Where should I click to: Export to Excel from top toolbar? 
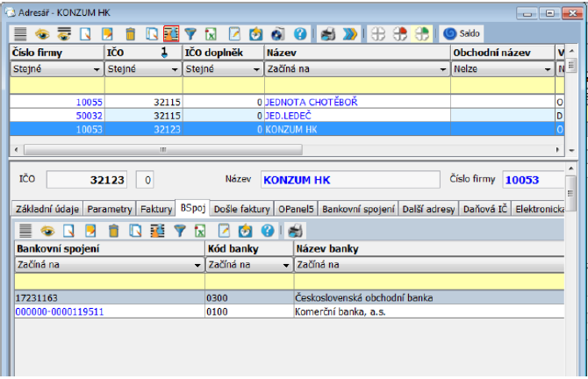pos(211,34)
